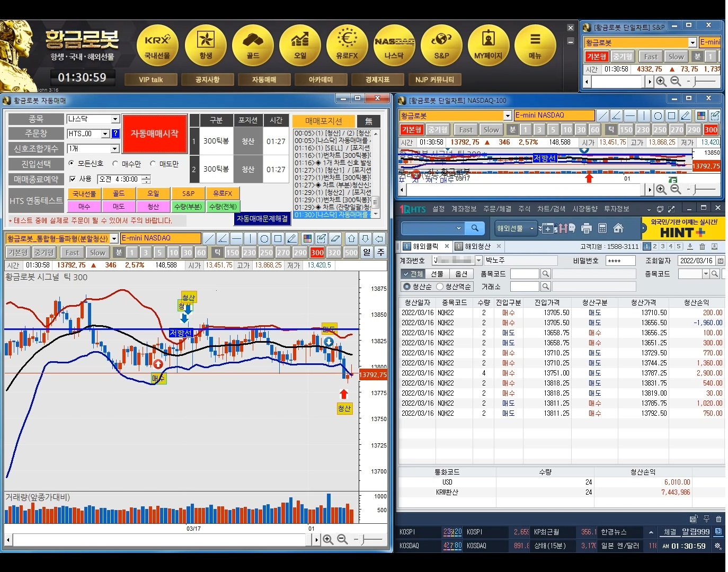Click the 수량(전체) green test button
The width and height of the screenshot is (728, 572).
coord(223,207)
